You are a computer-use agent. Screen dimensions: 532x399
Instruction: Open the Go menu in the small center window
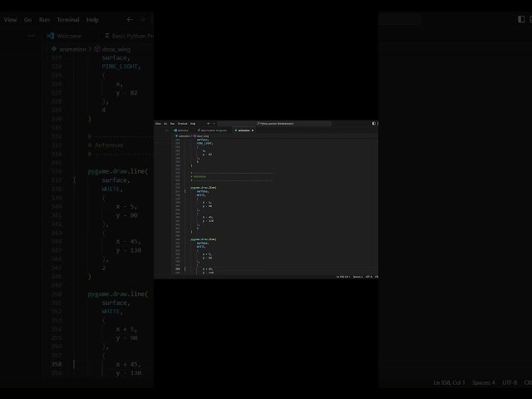click(x=165, y=124)
